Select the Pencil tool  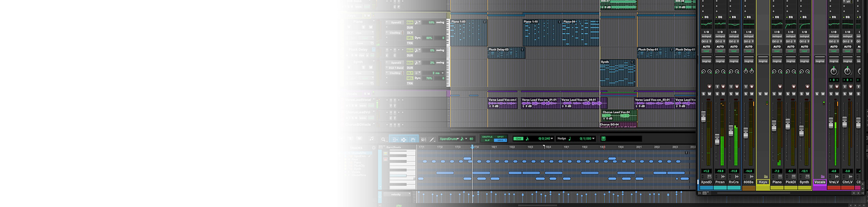point(432,140)
